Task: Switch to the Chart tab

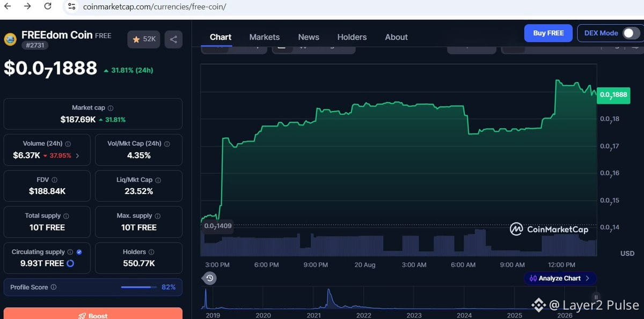Action: pos(221,37)
